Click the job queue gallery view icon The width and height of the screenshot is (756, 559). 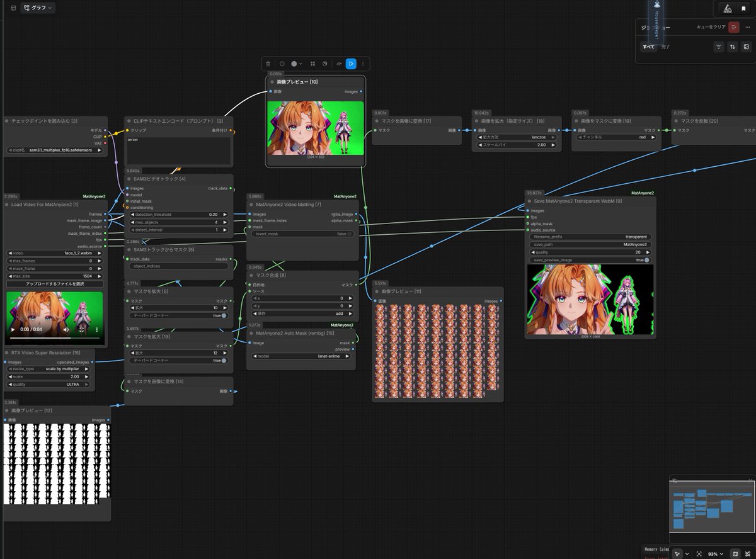747,47
